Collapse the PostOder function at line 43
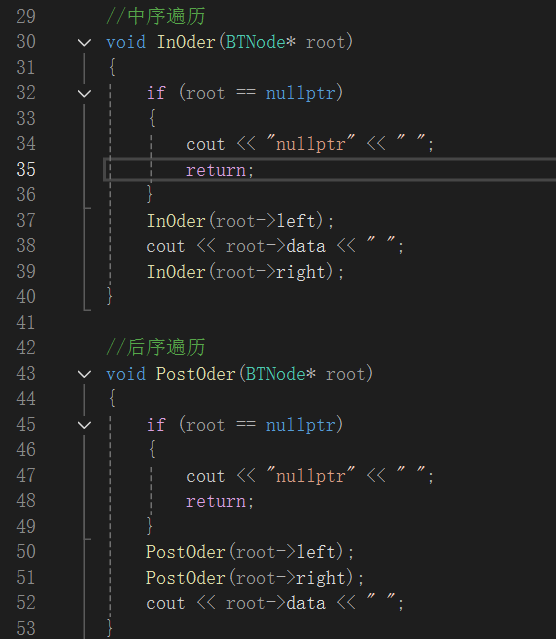556x639 pixels. [84, 374]
